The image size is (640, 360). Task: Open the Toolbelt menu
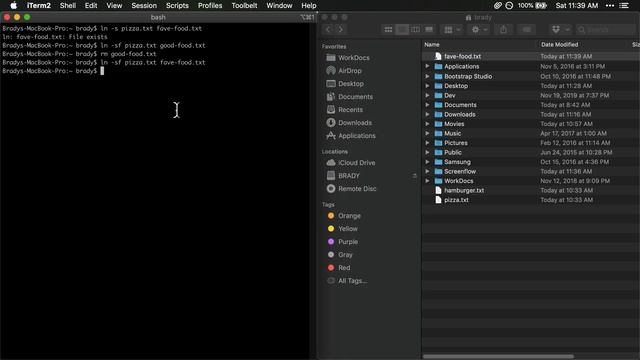pyautogui.click(x=244, y=6)
